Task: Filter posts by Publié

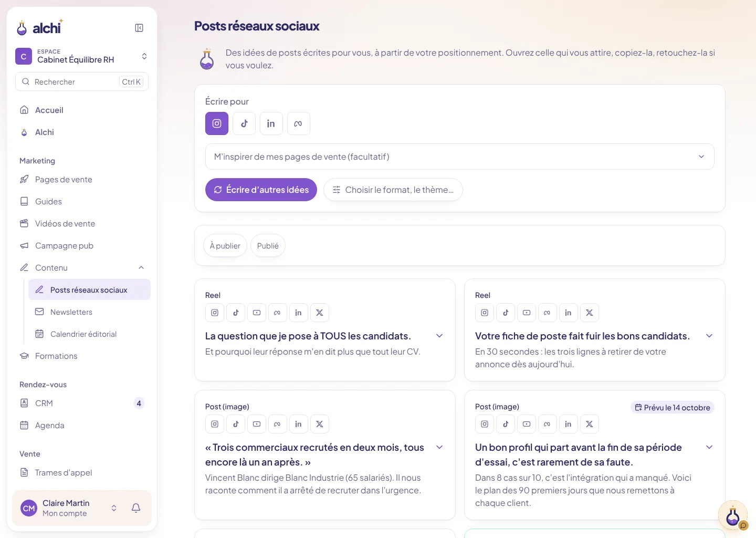Action: [268, 245]
